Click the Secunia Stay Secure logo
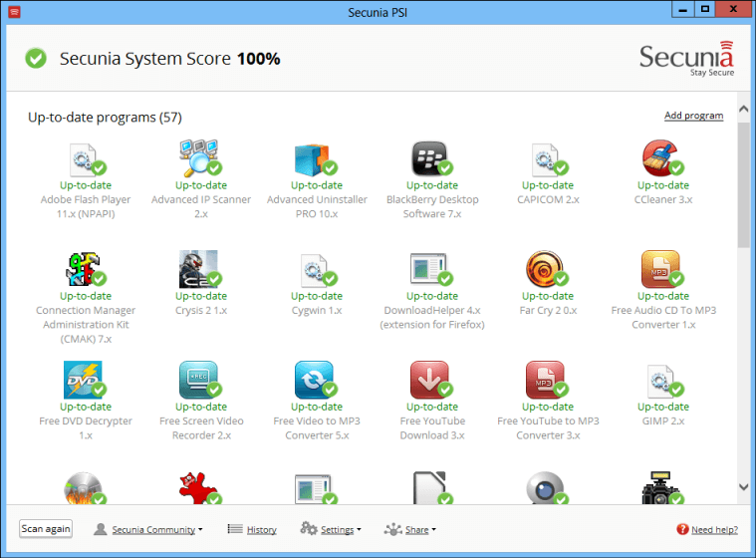 pyautogui.click(x=686, y=59)
